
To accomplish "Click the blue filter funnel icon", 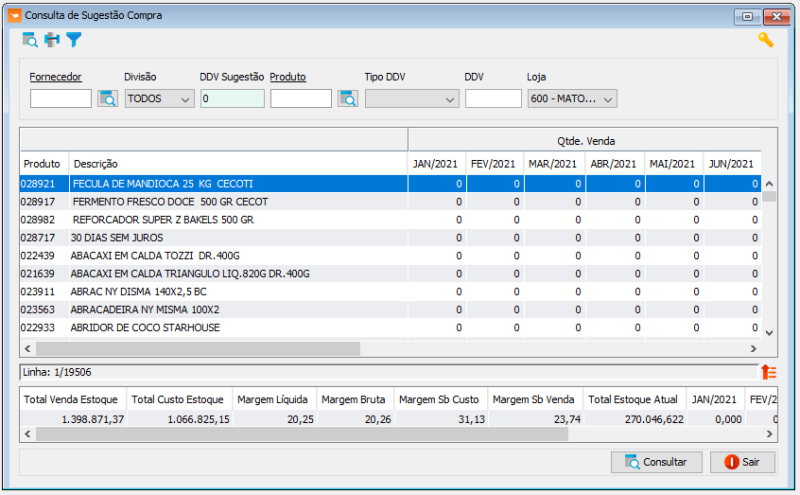I will coord(73,40).
